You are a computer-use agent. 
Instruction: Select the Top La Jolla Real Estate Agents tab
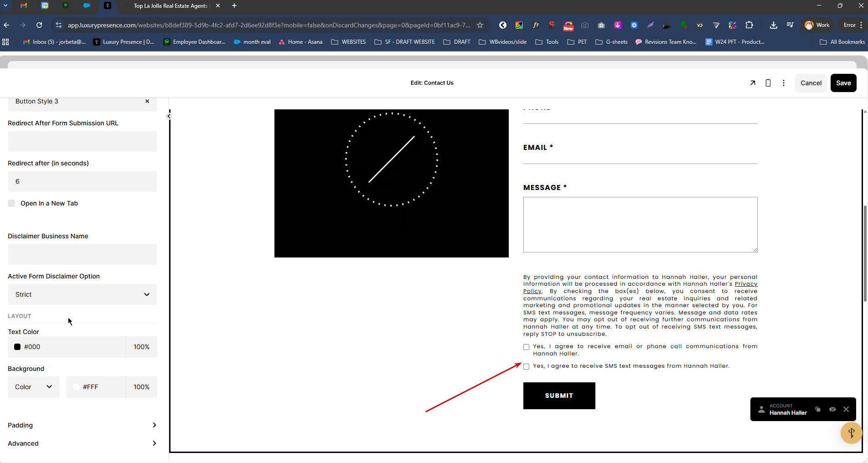(170, 6)
